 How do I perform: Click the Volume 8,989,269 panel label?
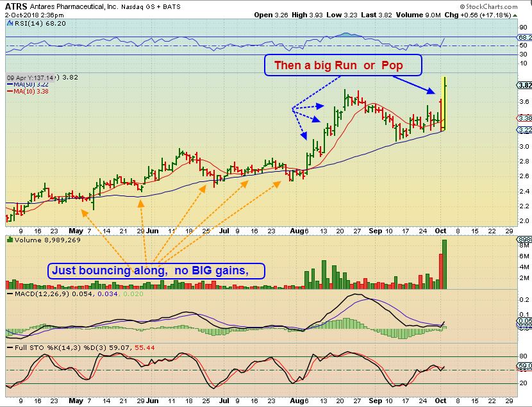pyautogui.click(x=47, y=240)
